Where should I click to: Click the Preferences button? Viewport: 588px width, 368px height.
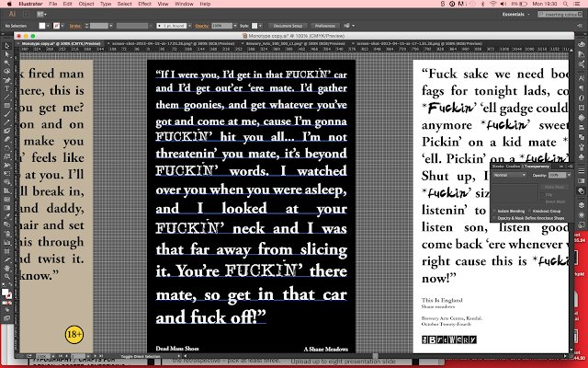tap(324, 26)
